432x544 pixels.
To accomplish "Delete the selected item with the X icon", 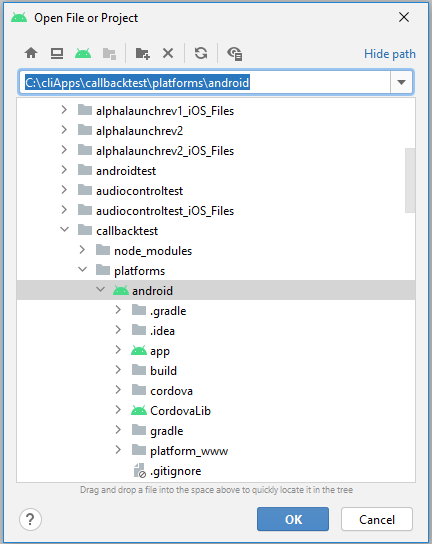I will click(x=168, y=53).
